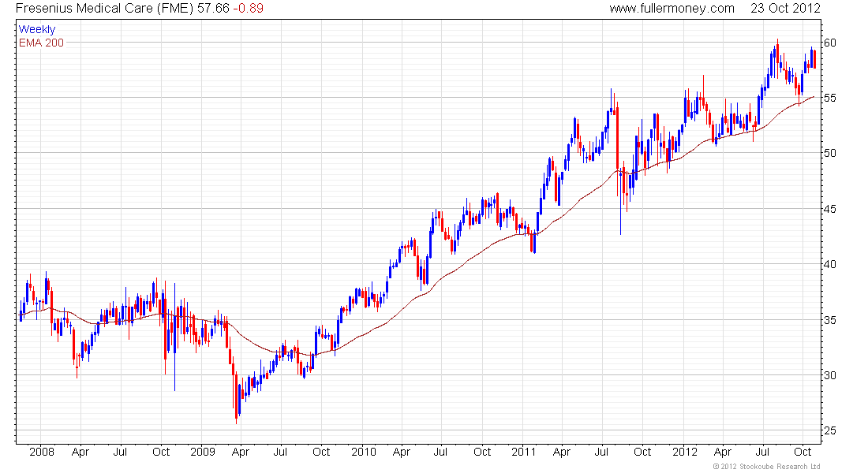Screen dimensions: 868x473
Task: Click the latest red candle at chart's right edge
Action: click(x=814, y=59)
